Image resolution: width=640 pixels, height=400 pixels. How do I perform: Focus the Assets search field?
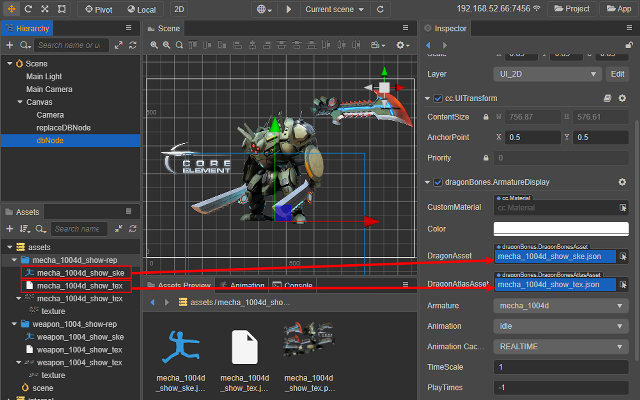click(x=78, y=229)
